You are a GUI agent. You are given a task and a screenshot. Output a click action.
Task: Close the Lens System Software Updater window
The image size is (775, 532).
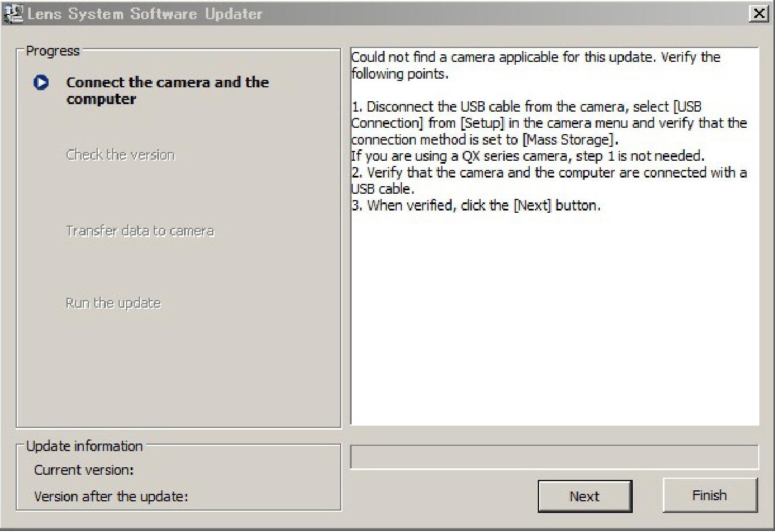pos(758,14)
